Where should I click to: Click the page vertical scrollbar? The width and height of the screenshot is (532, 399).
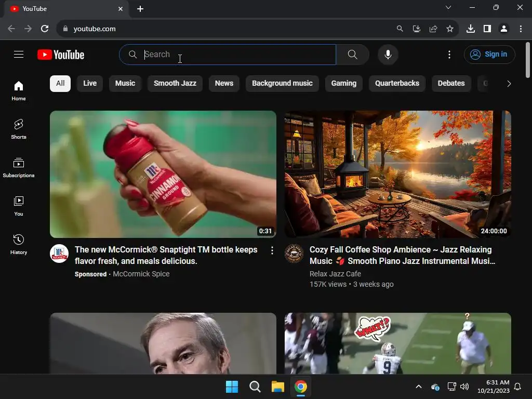[x=528, y=60]
